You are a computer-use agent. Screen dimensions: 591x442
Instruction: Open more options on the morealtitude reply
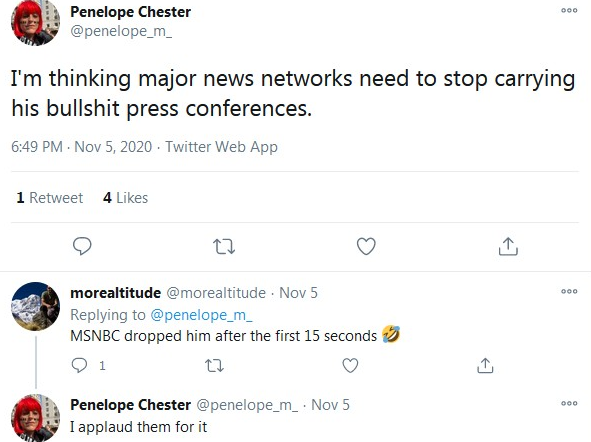pos(569,291)
